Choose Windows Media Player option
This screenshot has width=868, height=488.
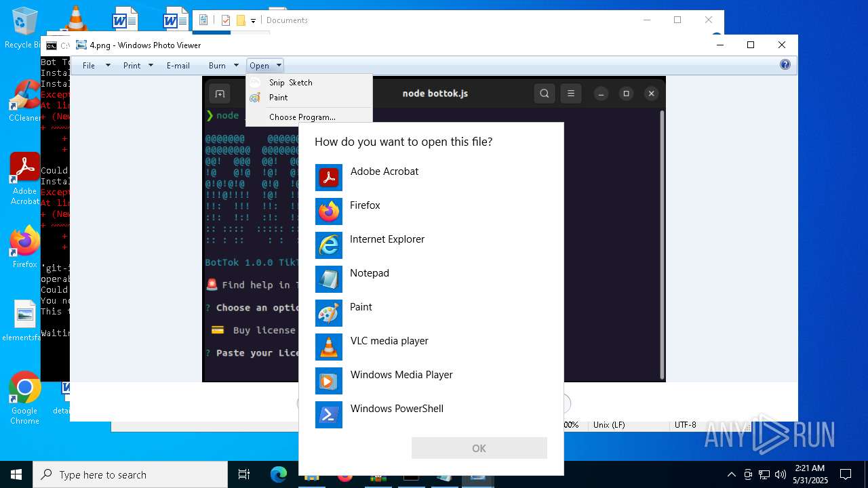(431, 381)
